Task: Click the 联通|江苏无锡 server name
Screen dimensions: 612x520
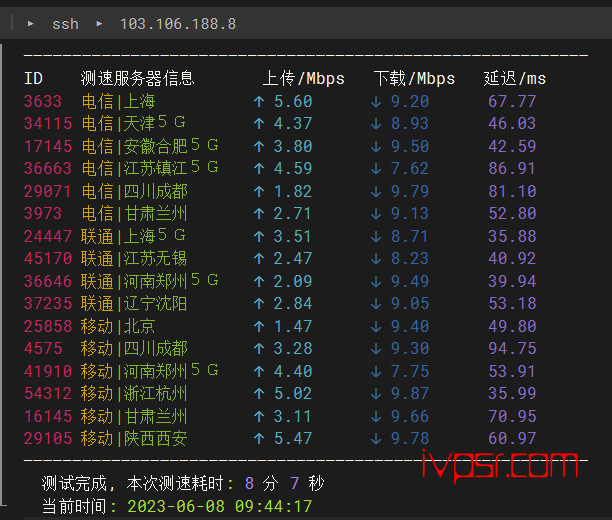Action: pos(134,258)
